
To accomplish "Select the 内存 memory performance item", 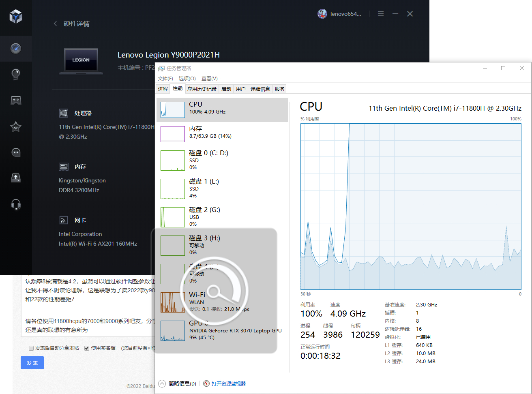I will pyautogui.click(x=223, y=134).
